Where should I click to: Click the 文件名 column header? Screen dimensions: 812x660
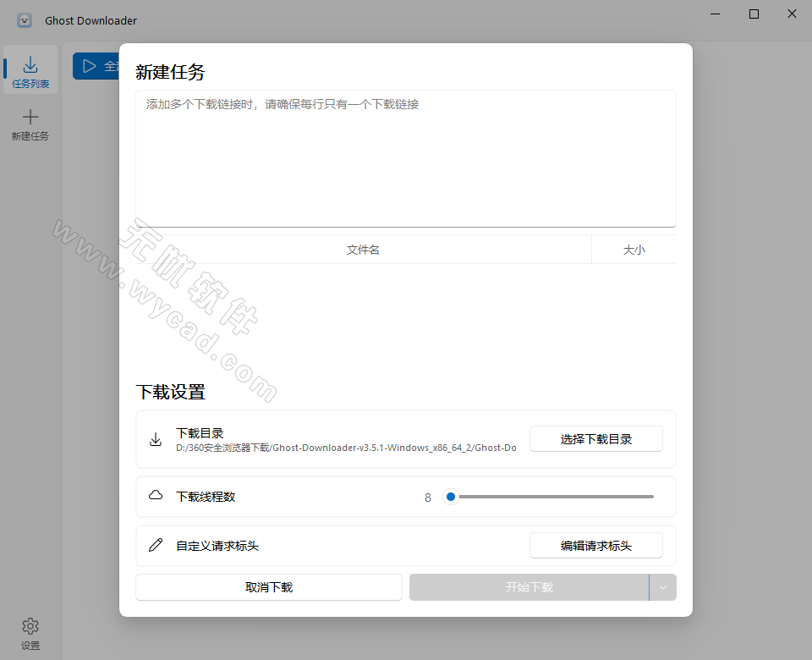pos(363,249)
